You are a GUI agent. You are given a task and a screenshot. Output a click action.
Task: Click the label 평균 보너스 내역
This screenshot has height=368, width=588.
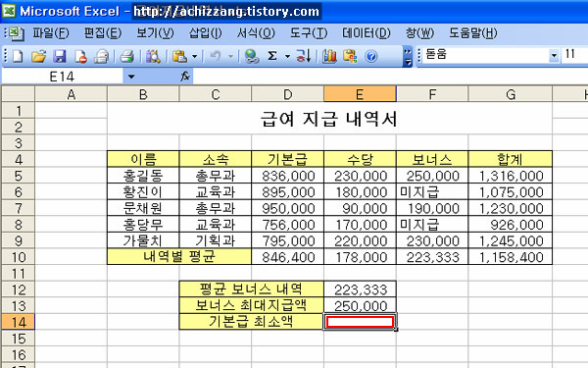pyautogui.click(x=251, y=289)
